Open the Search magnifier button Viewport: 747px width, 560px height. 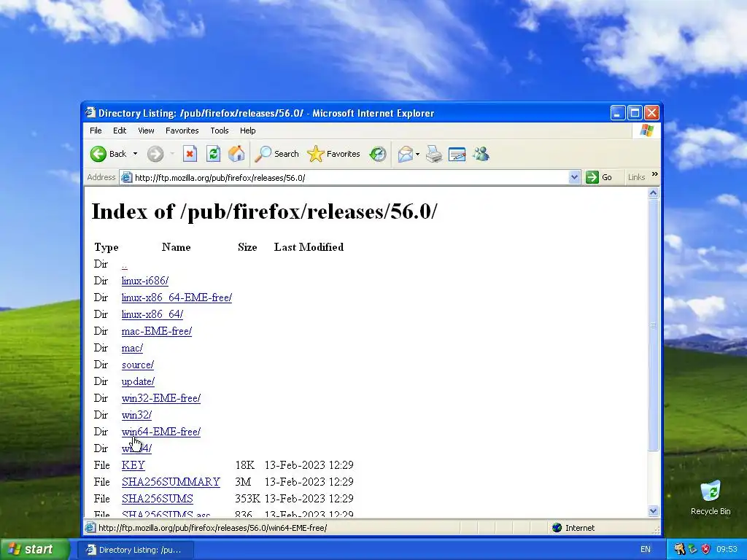[276, 154]
